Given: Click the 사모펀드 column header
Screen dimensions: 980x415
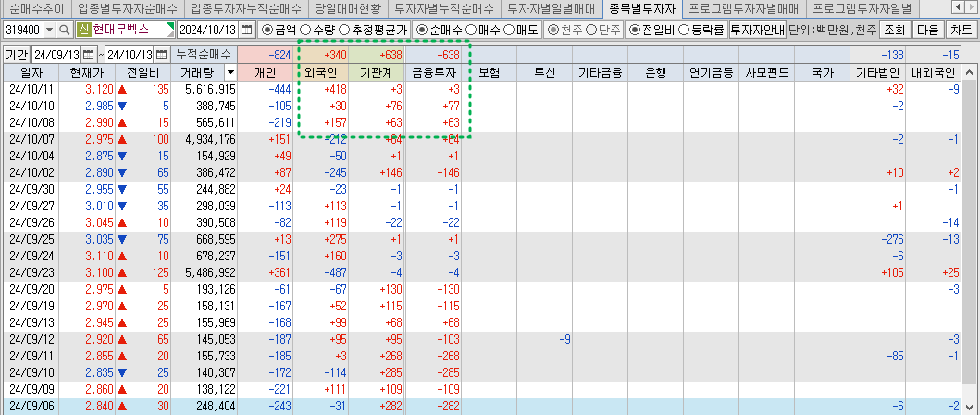Looking at the screenshot, I should point(767,72).
